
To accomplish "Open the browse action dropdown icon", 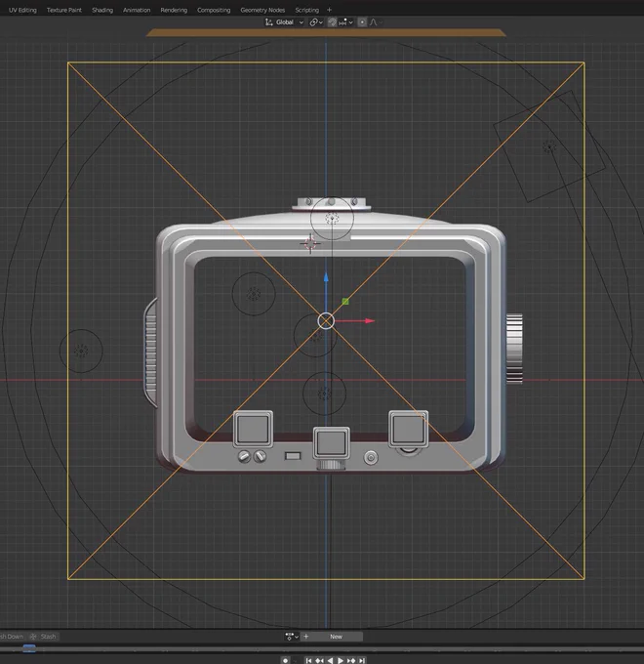I will (292, 637).
